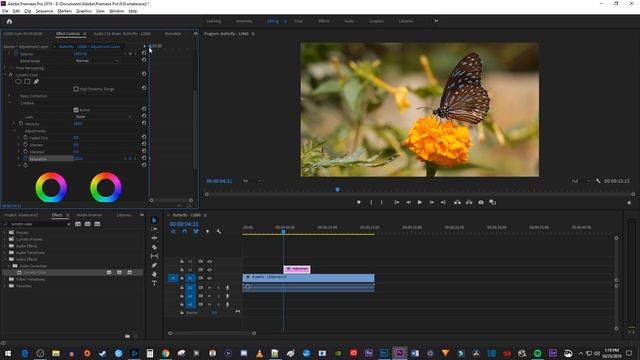Reset the Faded Film parameter

tap(144, 137)
